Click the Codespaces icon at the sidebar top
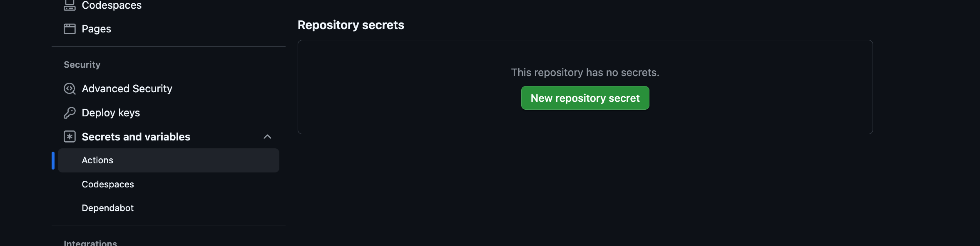980x246 pixels. 70,5
